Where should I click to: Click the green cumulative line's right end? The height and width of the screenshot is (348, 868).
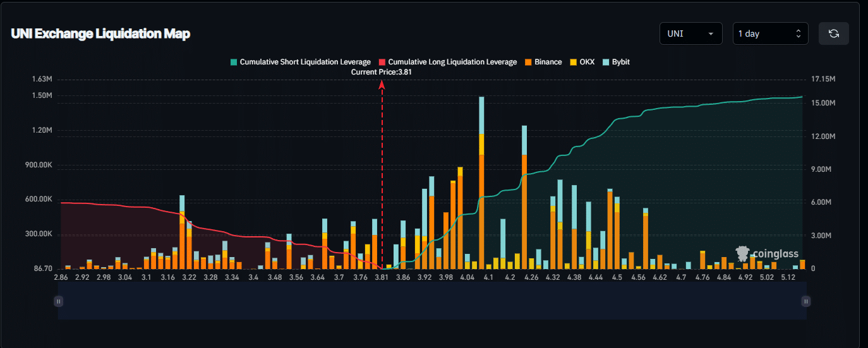coord(802,97)
